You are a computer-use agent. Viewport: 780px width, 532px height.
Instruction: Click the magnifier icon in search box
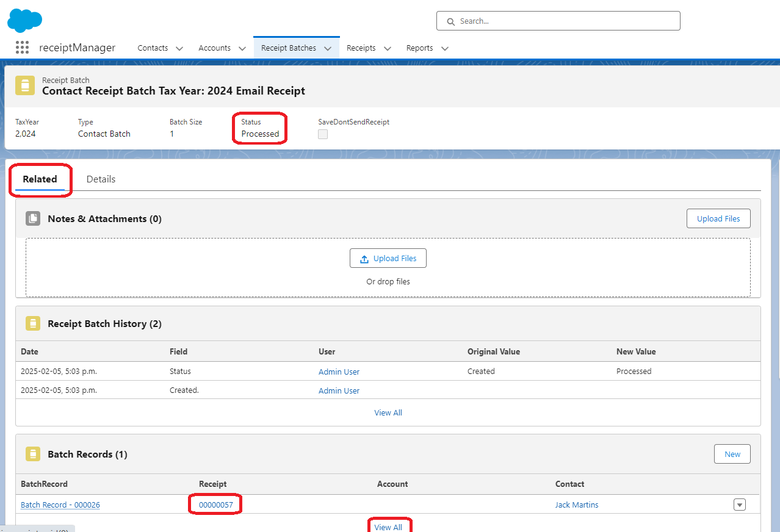[451, 21]
